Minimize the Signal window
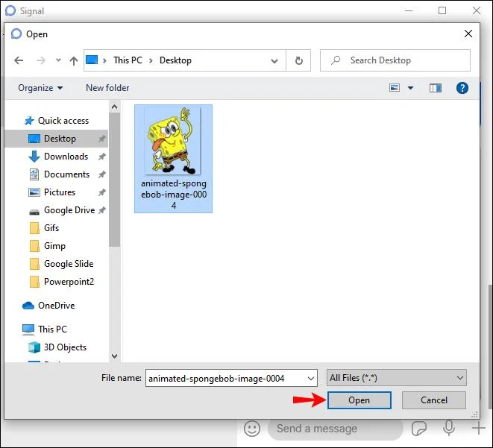The image size is (493, 448). tap(409, 10)
